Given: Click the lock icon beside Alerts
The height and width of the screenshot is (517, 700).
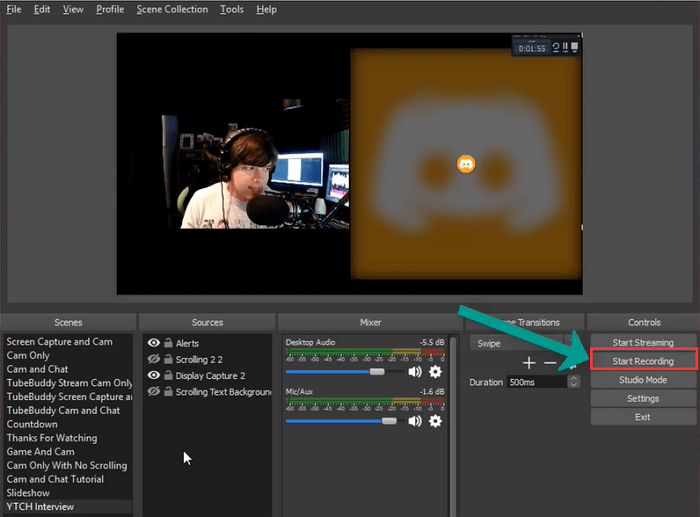Looking at the screenshot, I should coord(168,343).
